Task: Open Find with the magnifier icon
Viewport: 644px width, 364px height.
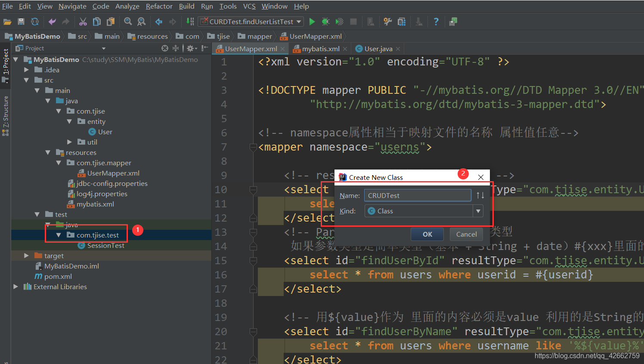Action: [128, 22]
